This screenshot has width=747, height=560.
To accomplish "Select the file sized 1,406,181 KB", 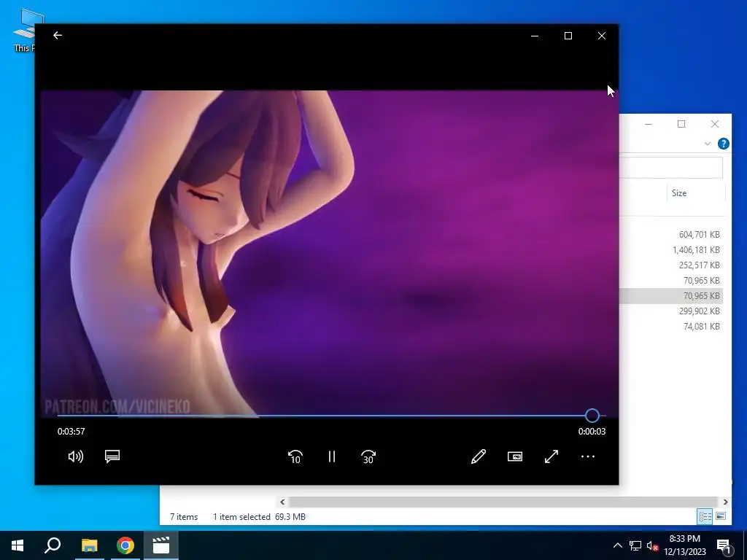I will tap(696, 249).
